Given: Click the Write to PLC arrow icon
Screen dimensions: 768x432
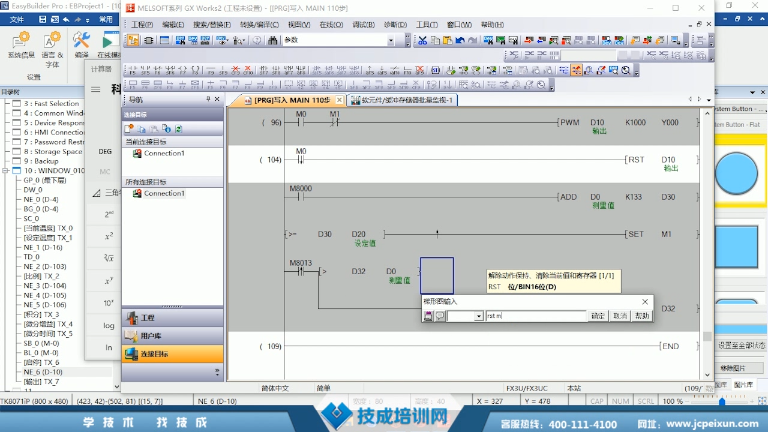Looking at the screenshot, I should tap(529, 41).
